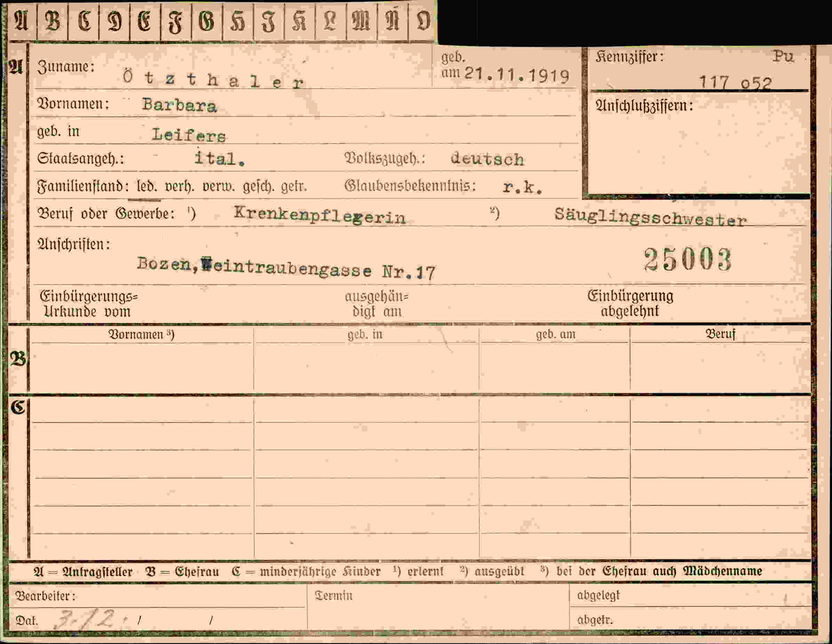Screen dimensions: 832x644
Task: Click the section B marker for Ehefrau row
Action: click(18, 359)
